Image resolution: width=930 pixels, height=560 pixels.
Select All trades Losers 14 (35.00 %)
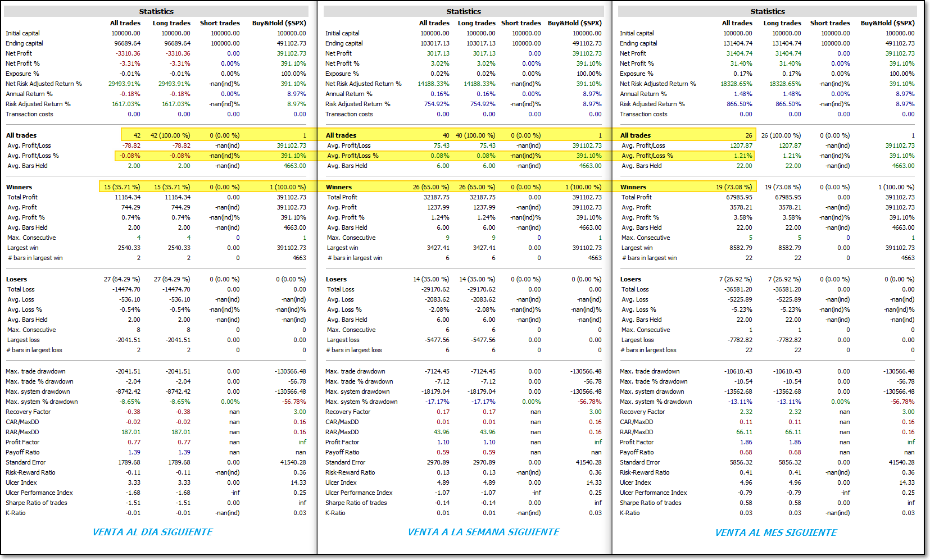(x=431, y=279)
